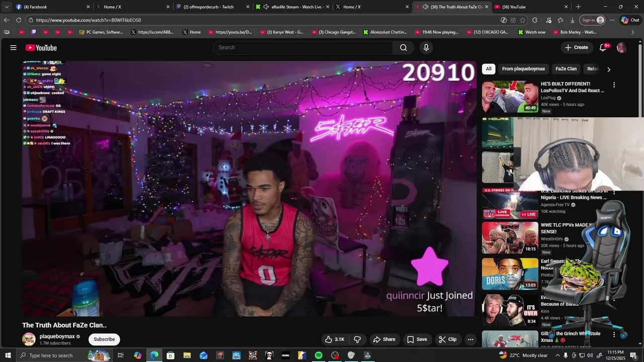Open browser downloads icon

coord(573,20)
